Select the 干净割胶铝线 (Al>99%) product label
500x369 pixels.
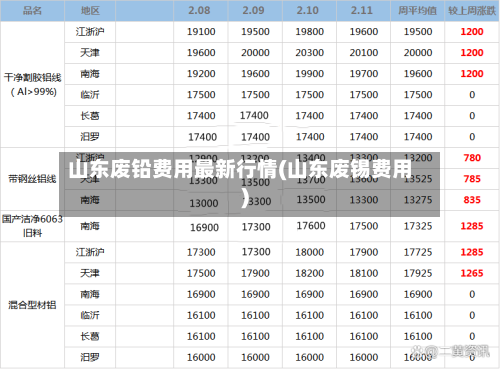tap(33, 85)
